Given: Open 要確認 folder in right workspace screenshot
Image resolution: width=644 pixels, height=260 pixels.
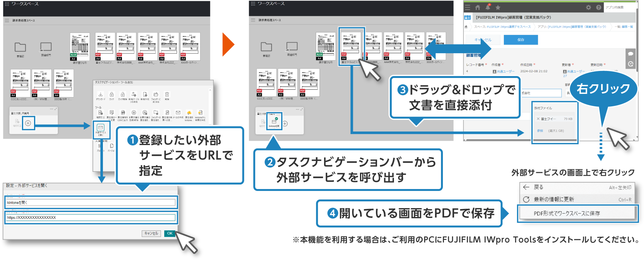Looking at the screenshot, I should click(266, 47).
